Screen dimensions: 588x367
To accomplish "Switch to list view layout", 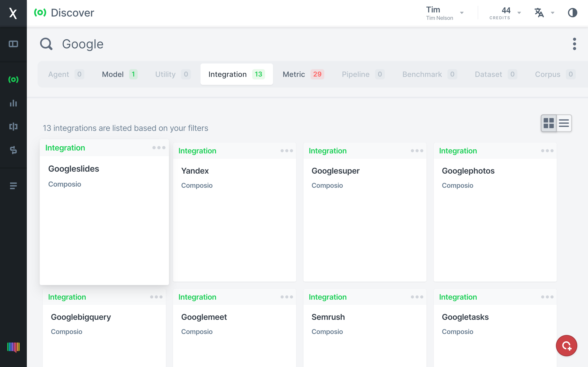I will [x=564, y=123].
